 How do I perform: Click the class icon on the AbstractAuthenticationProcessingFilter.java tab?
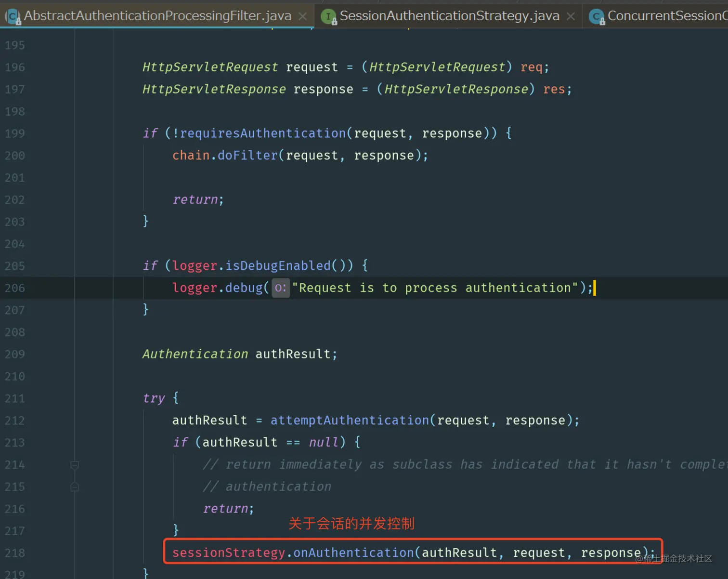[x=13, y=17]
